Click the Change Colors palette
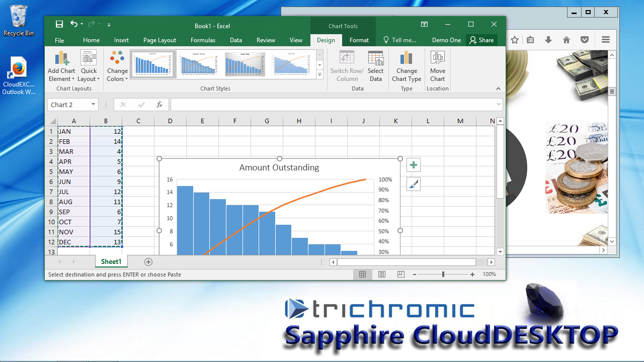This screenshot has width=644, height=362. click(117, 66)
